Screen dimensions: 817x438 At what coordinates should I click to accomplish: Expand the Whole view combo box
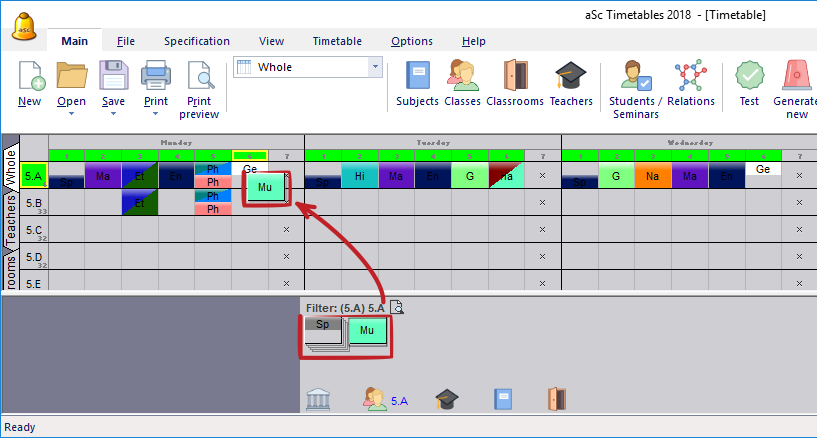tap(375, 67)
